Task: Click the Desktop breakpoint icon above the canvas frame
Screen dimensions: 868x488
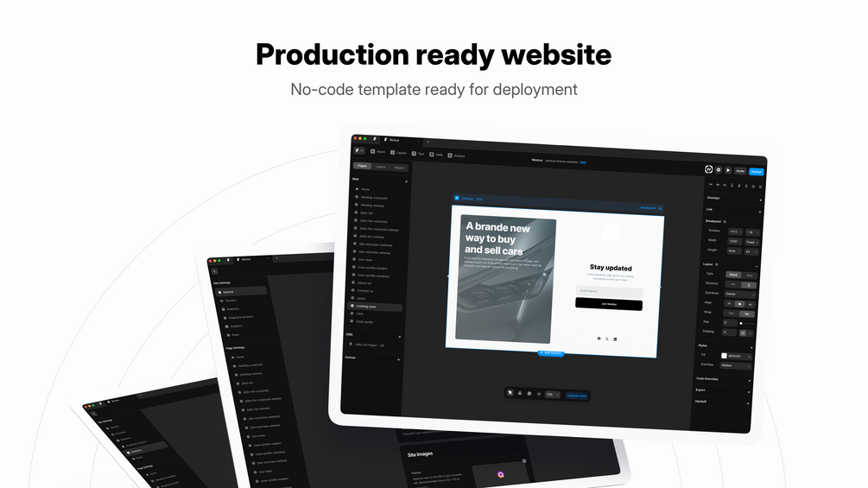Action: coord(457,198)
